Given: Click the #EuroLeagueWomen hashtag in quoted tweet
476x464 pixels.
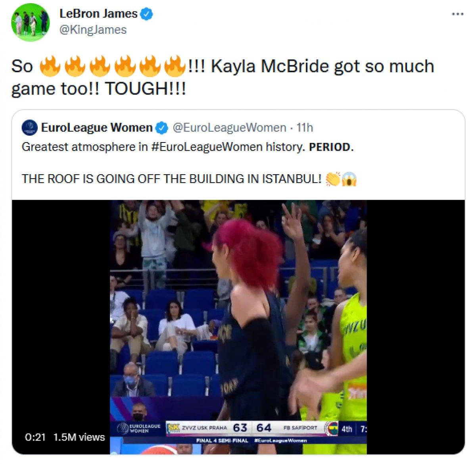Looking at the screenshot, I should point(207,147).
